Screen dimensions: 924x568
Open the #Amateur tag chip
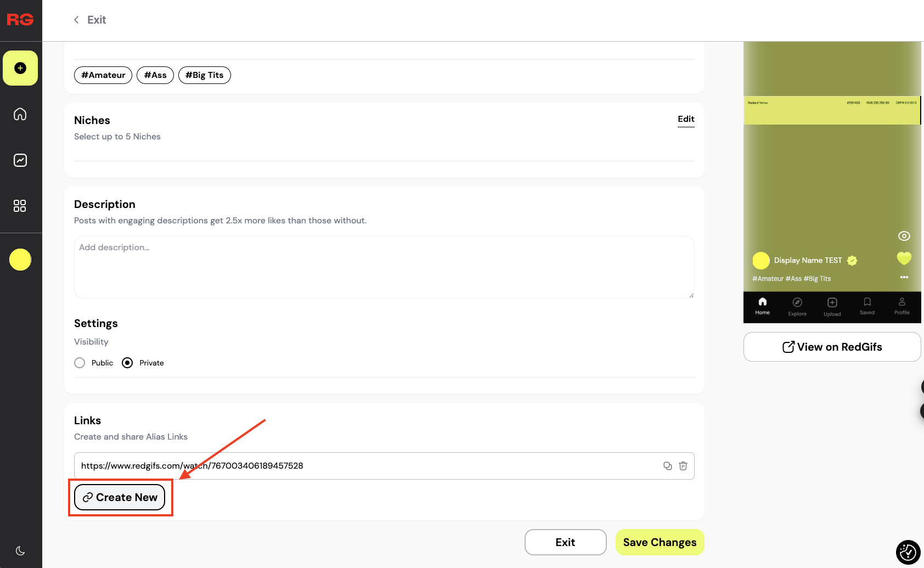pyautogui.click(x=103, y=75)
